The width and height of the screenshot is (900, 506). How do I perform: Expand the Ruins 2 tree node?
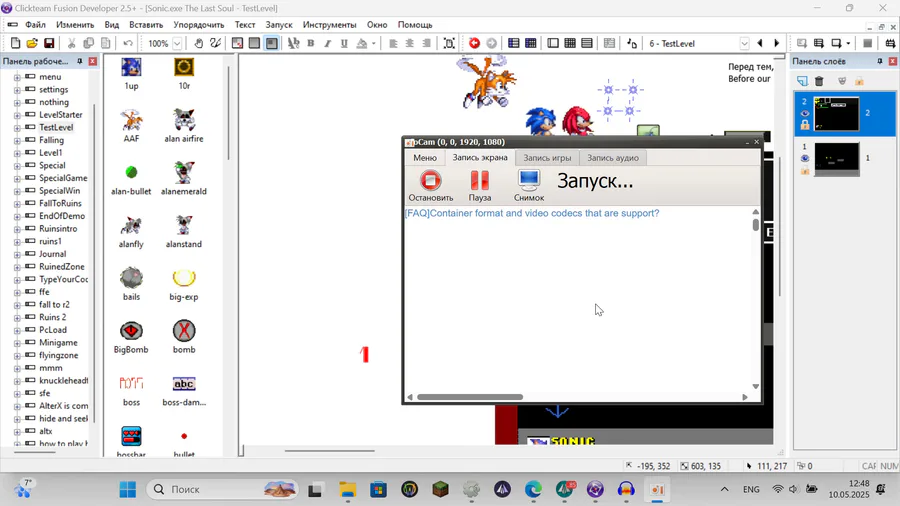tap(17, 317)
